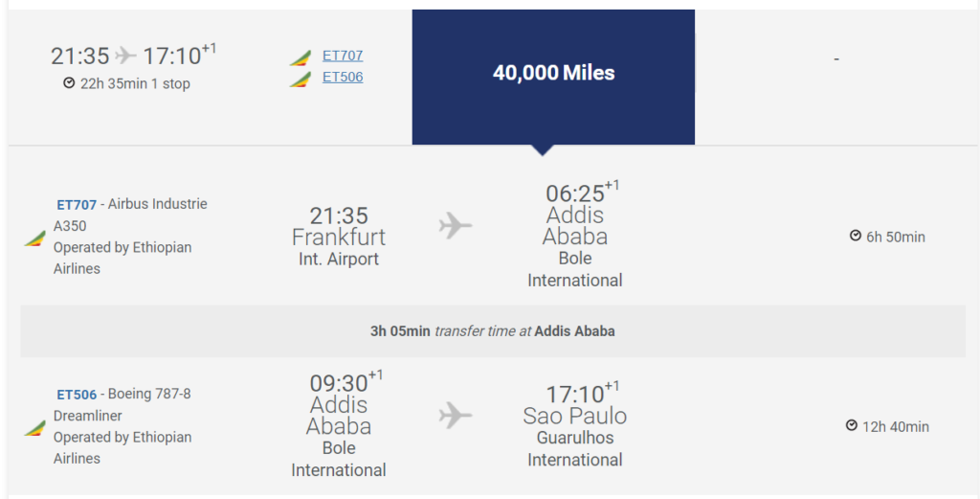The width and height of the screenshot is (980, 499).
Task: Click the clock icon beside 22h 35min
Action: coord(69,82)
